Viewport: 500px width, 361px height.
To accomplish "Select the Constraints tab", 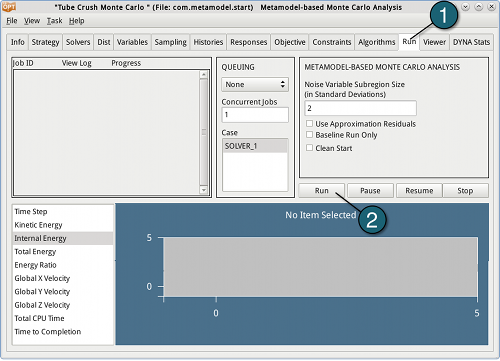I will [x=332, y=42].
